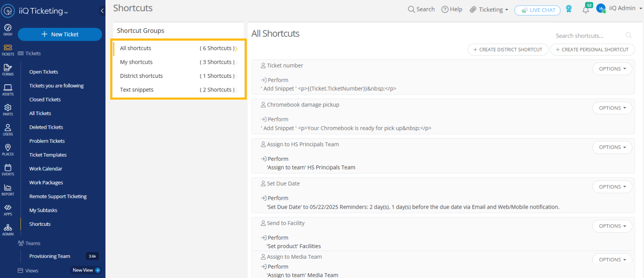Open the Dash icon in sidebar
Image resolution: width=644 pixels, height=278 pixels.
click(x=8, y=30)
